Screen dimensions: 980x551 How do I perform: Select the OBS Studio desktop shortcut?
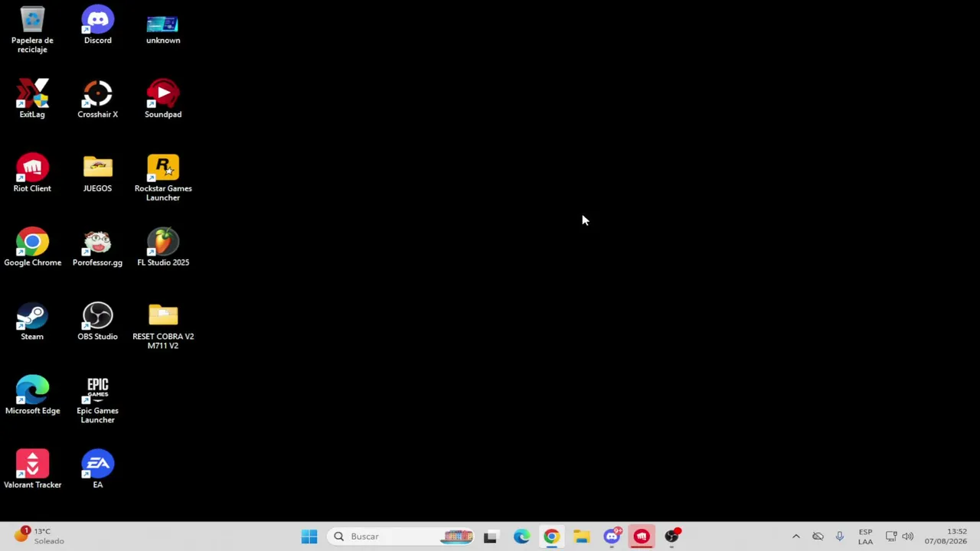97,322
